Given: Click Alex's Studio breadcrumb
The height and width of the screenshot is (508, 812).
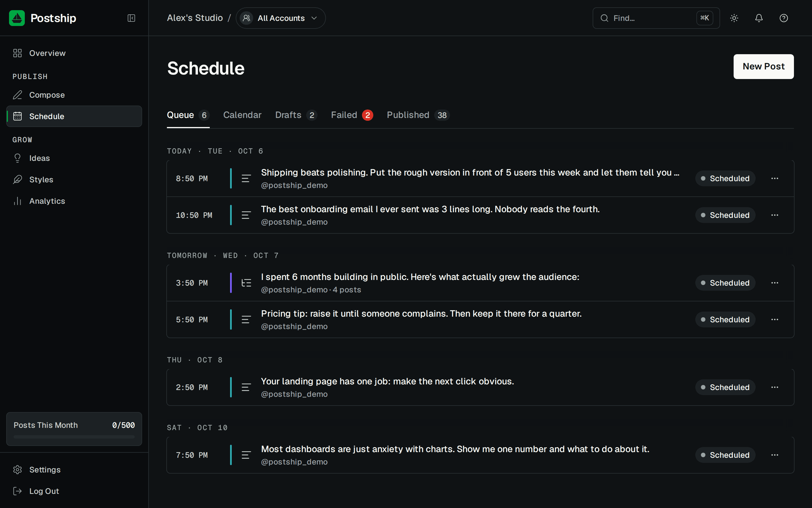Looking at the screenshot, I should [x=195, y=18].
